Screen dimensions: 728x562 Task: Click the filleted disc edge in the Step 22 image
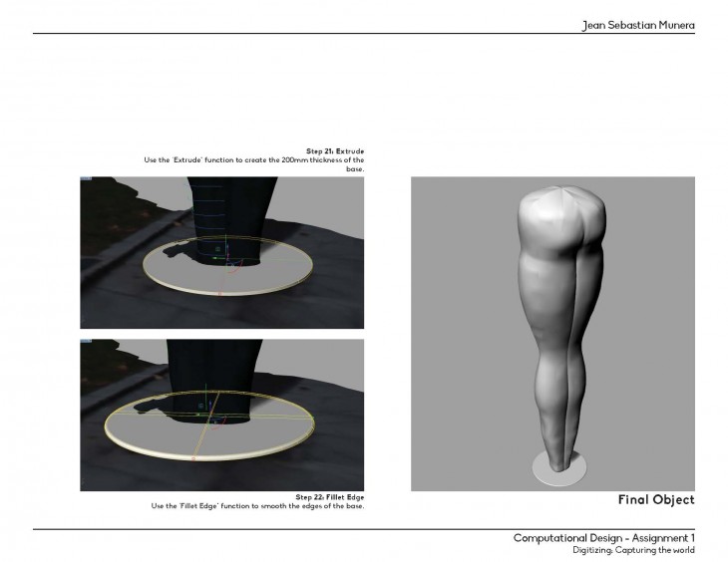pyautogui.click(x=199, y=455)
